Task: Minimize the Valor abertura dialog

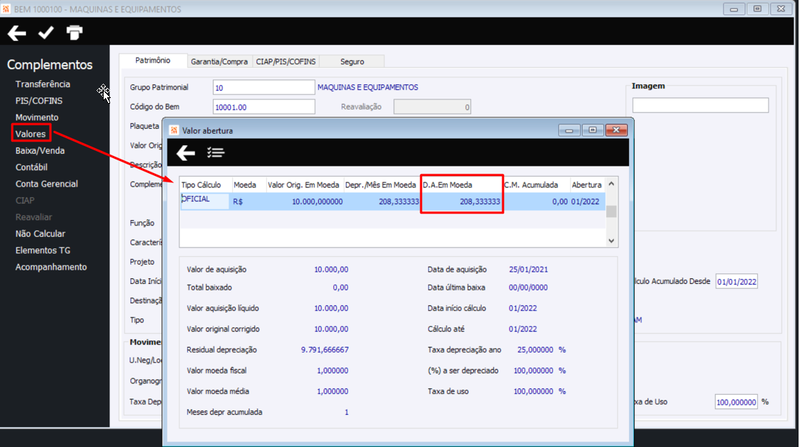Action: coord(569,130)
